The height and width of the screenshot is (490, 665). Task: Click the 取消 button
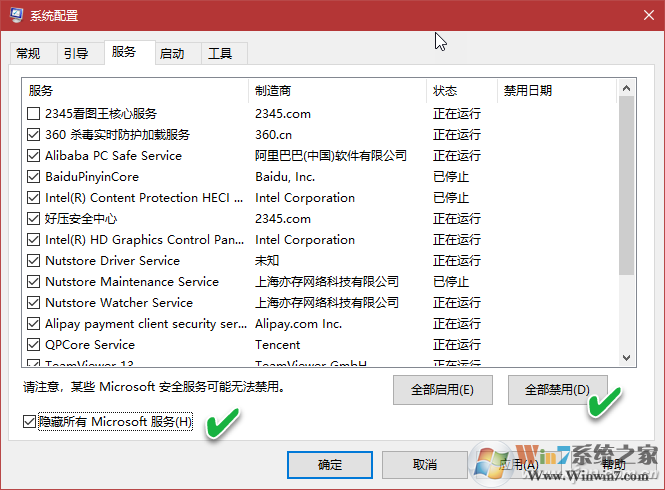click(425, 465)
